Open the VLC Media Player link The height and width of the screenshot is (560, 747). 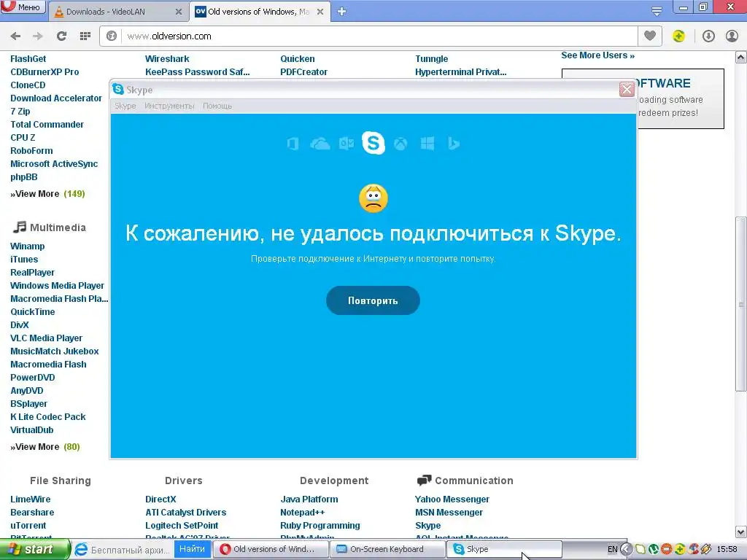pos(46,338)
